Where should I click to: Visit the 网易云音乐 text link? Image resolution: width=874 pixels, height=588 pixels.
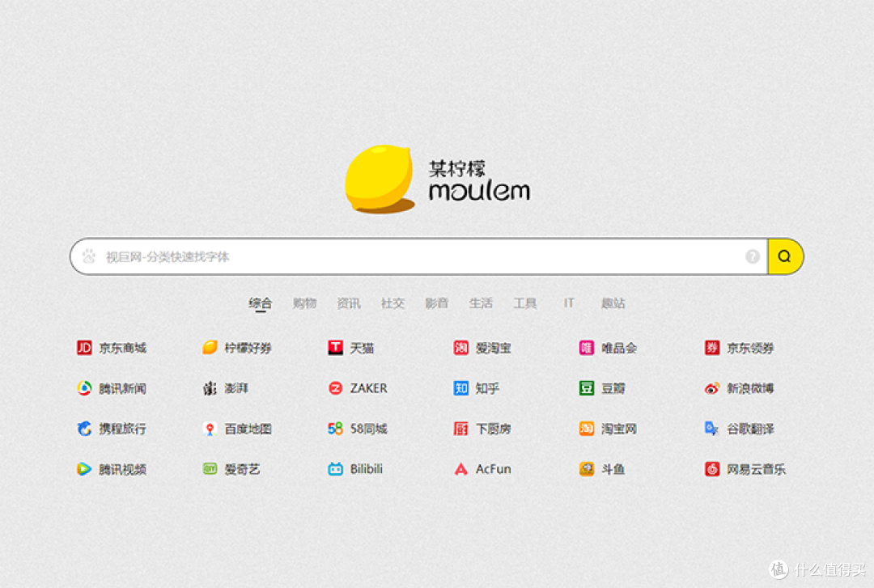coord(756,469)
